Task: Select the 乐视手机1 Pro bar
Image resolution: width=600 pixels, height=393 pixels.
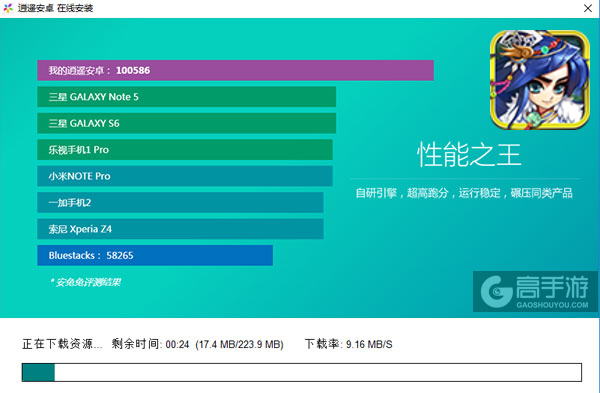Action: [x=185, y=150]
